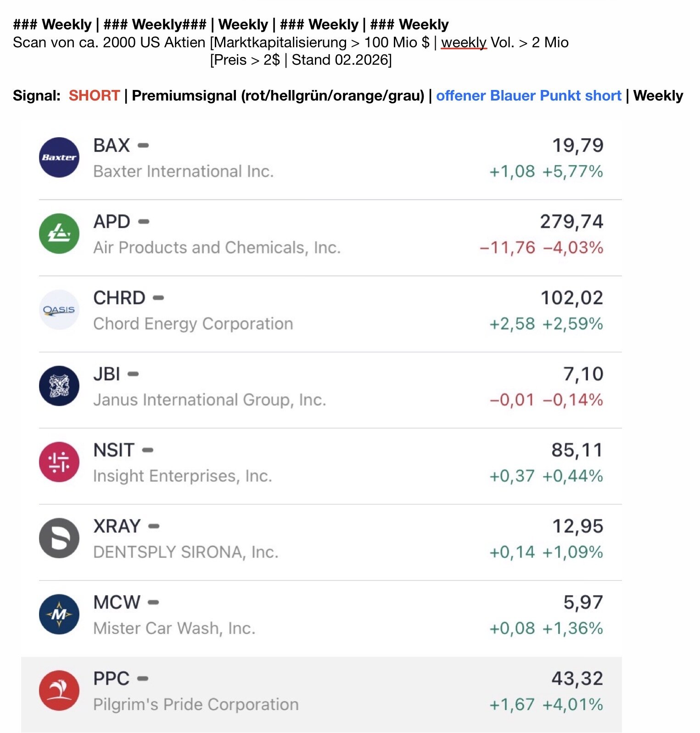Image resolution: width=700 pixels, height=733 pixels.
Task: Click JBI change value -0,14%
Action: (572, 400)
